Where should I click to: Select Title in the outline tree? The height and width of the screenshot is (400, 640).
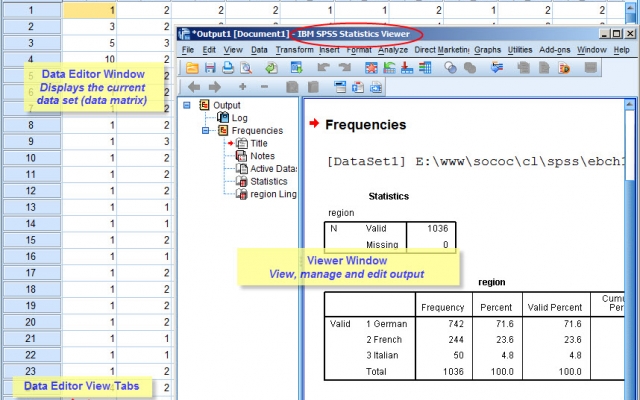pyautogui.click(x=259, y=143)
